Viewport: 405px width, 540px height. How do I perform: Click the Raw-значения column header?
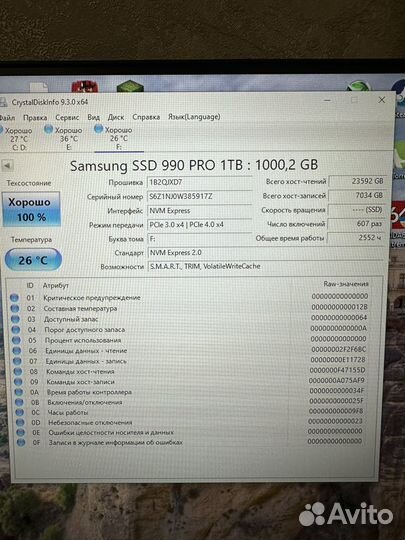point(346,284)
